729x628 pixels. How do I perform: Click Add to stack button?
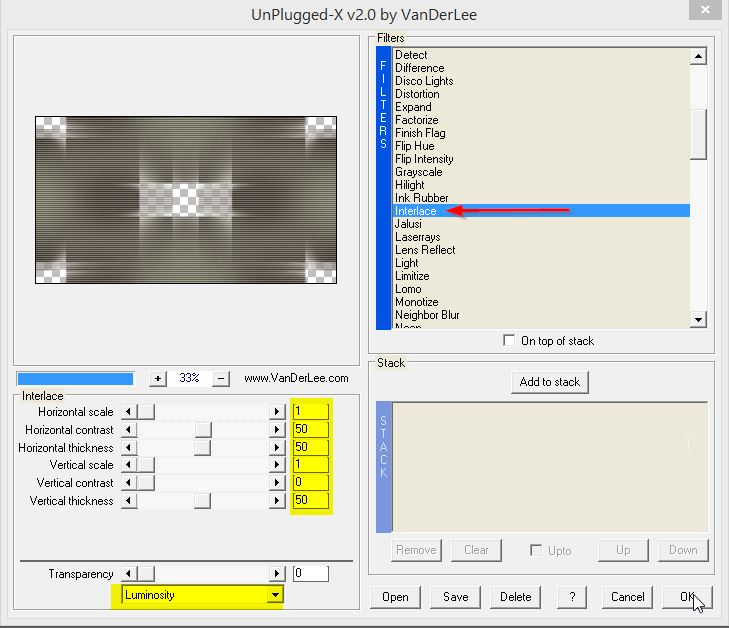point(550,382)
